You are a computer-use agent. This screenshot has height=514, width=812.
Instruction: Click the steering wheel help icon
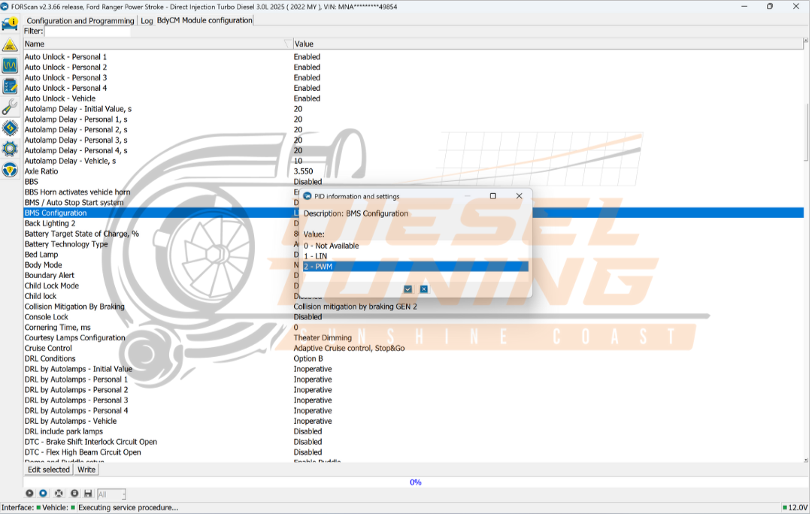[10, 170]
